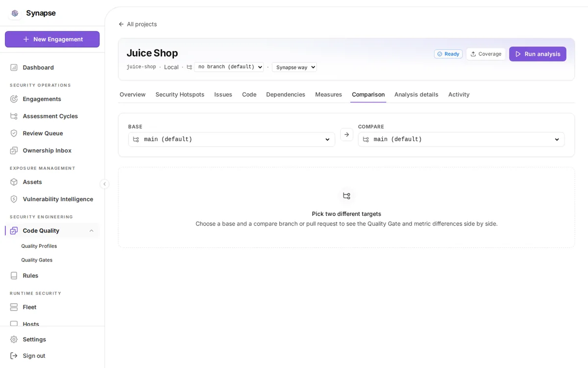Click the Assets globe icon
Image resolution: width=588 pixels, height=368 pixels.
[14, 182]
